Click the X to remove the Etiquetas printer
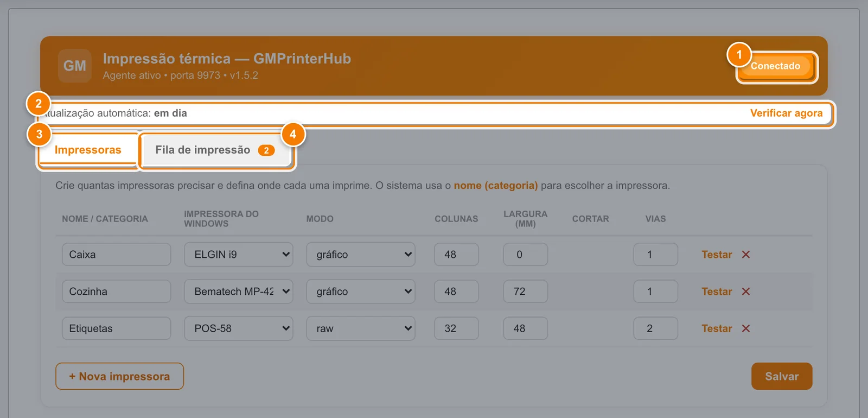 point(746,328)
